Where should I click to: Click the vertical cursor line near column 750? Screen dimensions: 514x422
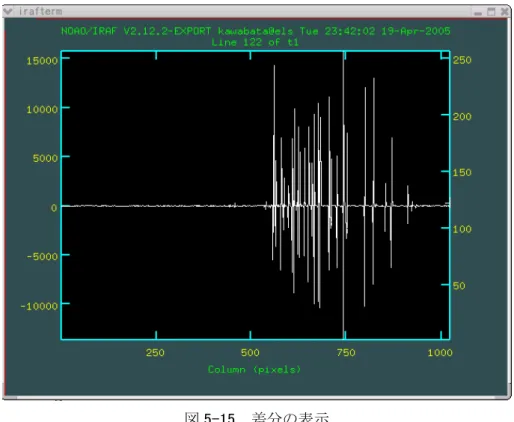tap(343, 195)
